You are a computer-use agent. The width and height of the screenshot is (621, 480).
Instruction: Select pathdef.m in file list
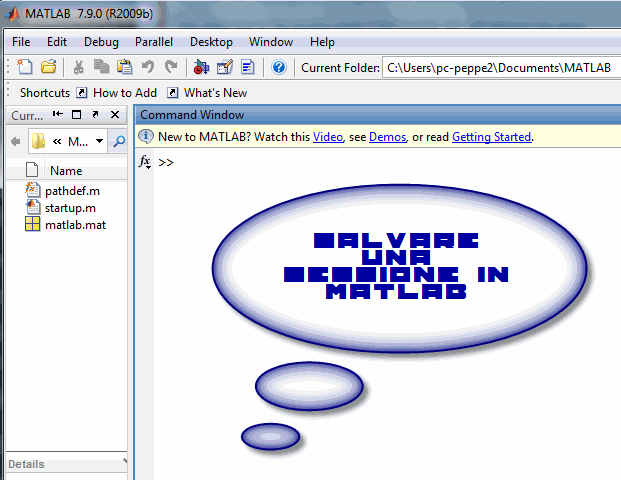pyautogui.click(x=64, y=190)
